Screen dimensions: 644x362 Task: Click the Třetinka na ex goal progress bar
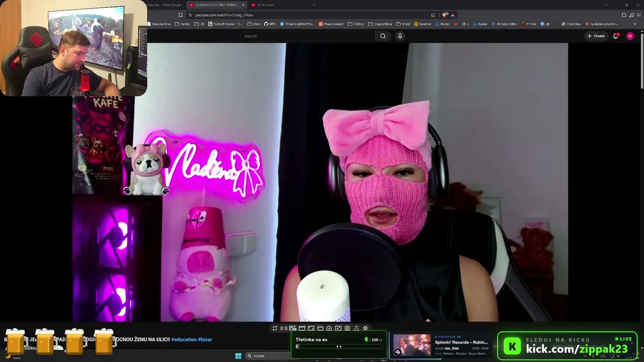[x=339, y=346]
